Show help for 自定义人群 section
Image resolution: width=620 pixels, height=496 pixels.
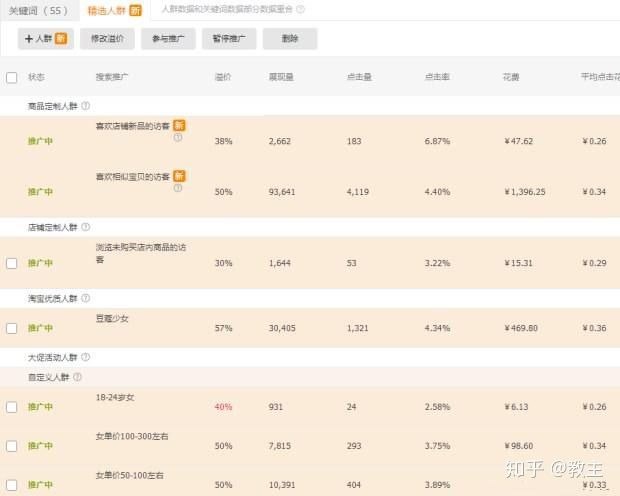(76, 377)
